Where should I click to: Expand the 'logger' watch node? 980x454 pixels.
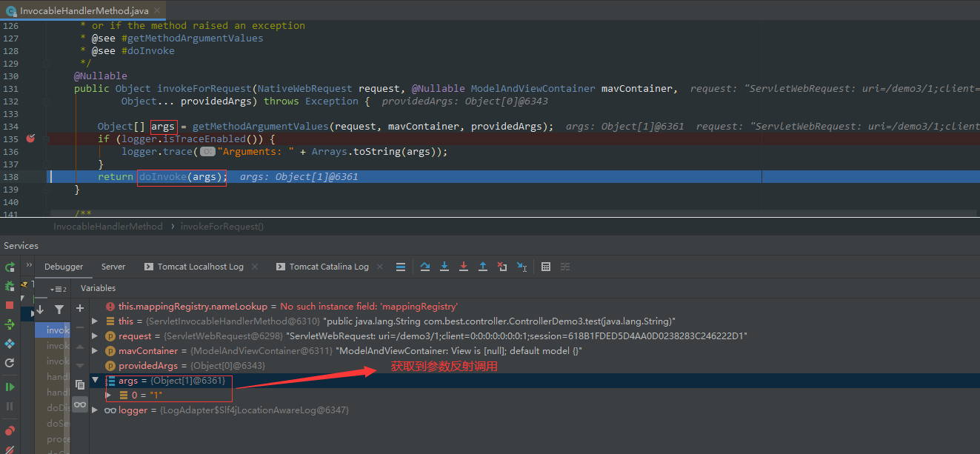(x=95, y=410)
